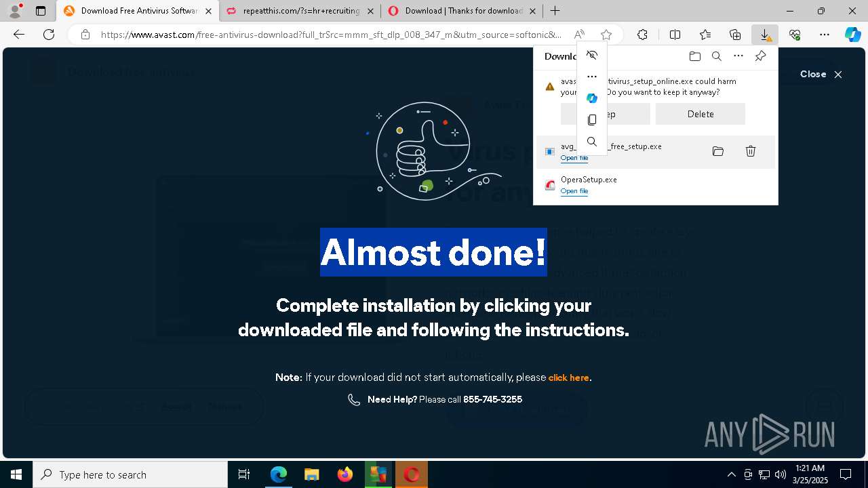This screenshot has height=488, width=868.
Task: Show avg free setup in folder
Action: pos(718,151)
